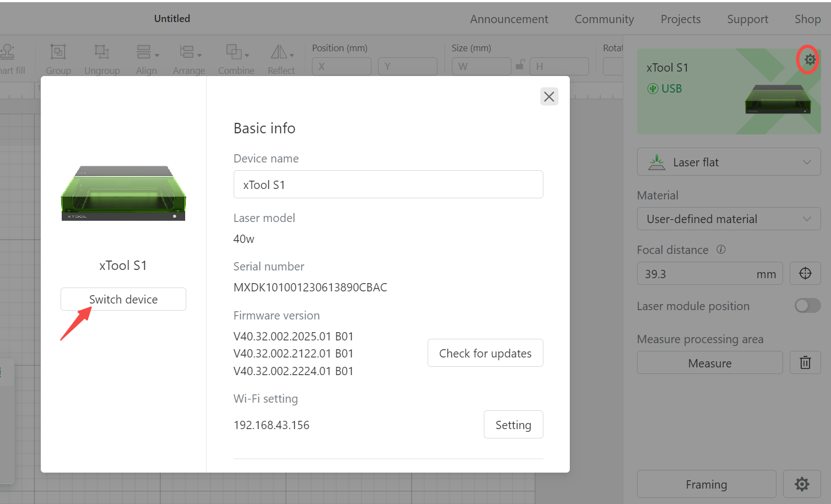Click Check for updates button
Screen dimensions: 831x504
pyautogui.click(x=485, y=353)
